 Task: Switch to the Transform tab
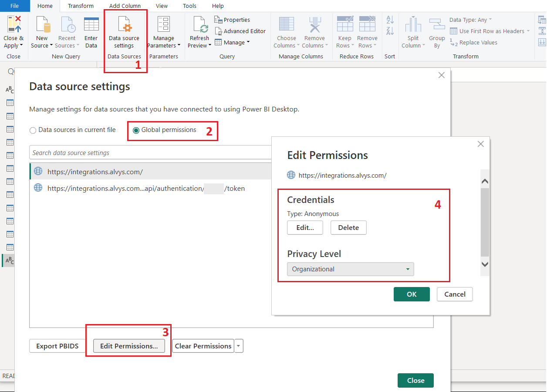pos(81,6)
